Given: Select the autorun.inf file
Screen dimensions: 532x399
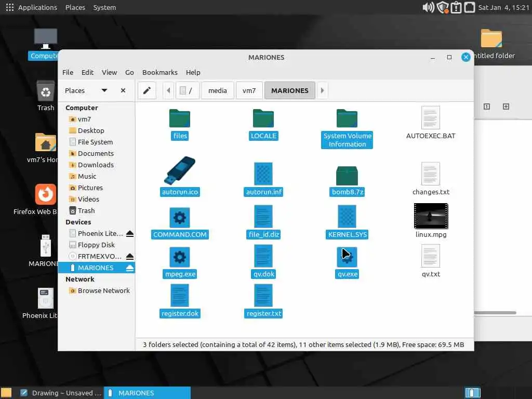Looking at the screenshot, I should coord(263,174).
